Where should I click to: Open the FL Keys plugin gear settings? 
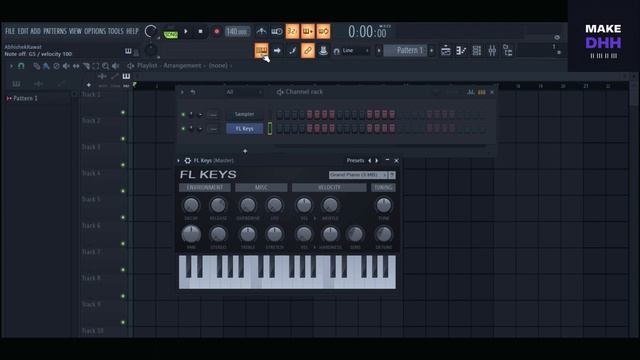tap(187, 161)
